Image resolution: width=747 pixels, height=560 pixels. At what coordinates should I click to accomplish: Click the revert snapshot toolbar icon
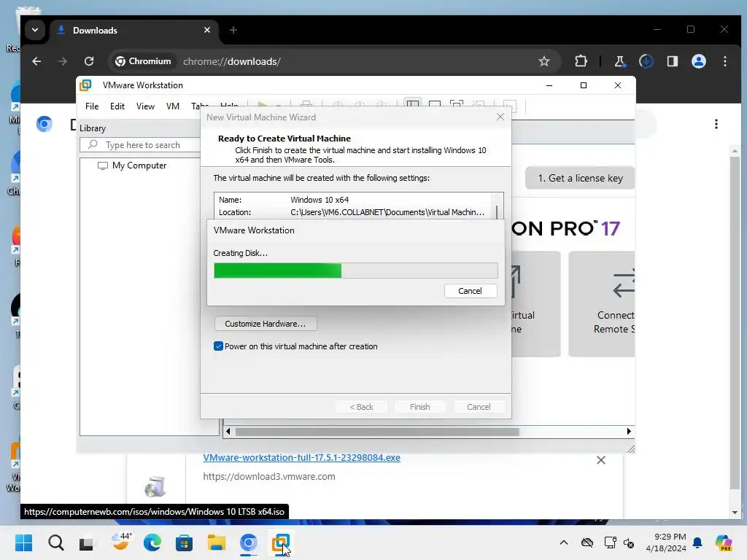(359, 105)
